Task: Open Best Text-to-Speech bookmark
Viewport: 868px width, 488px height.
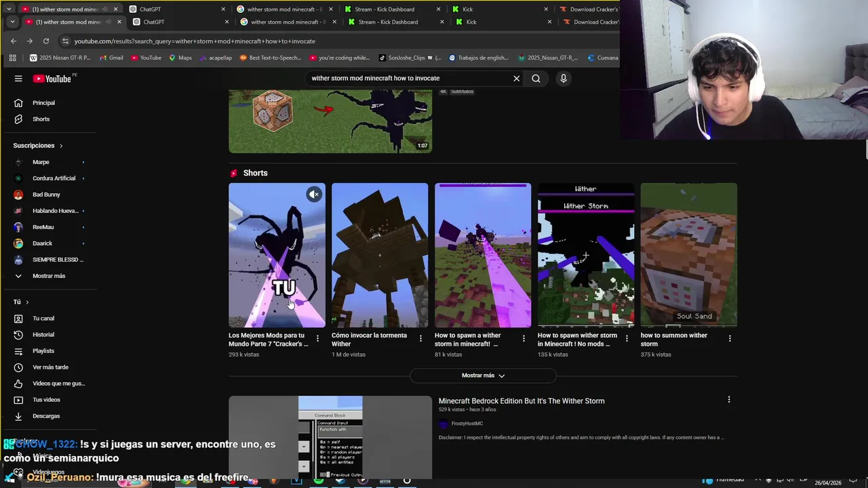Action: (x=271, y=58)
